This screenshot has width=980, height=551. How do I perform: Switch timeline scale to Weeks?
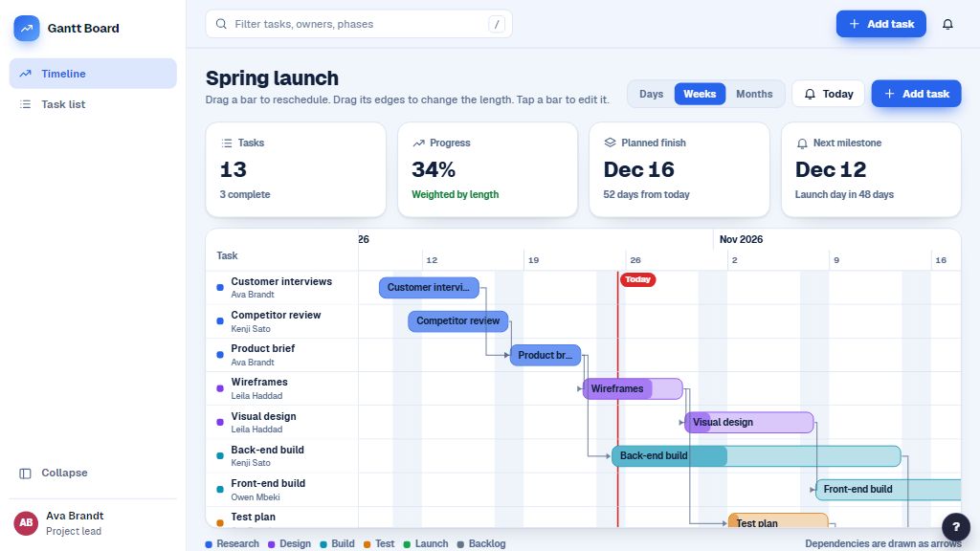click(x=700, y=94)
